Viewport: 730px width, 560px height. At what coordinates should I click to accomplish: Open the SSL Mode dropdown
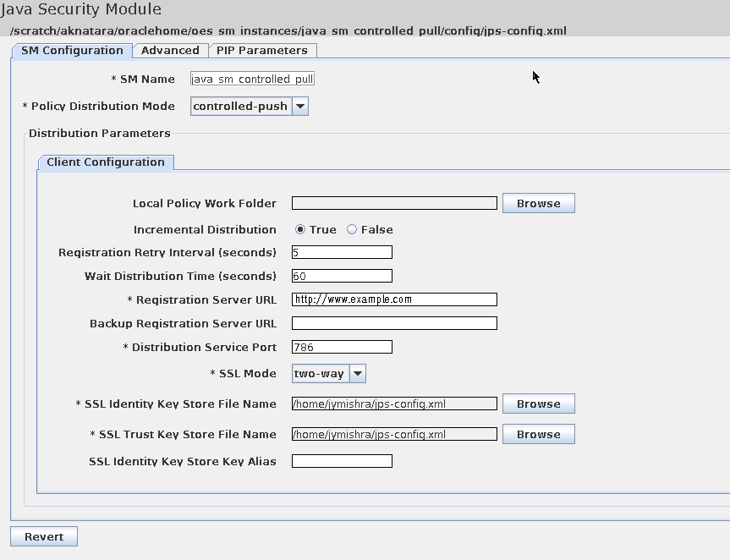(329, 373)
